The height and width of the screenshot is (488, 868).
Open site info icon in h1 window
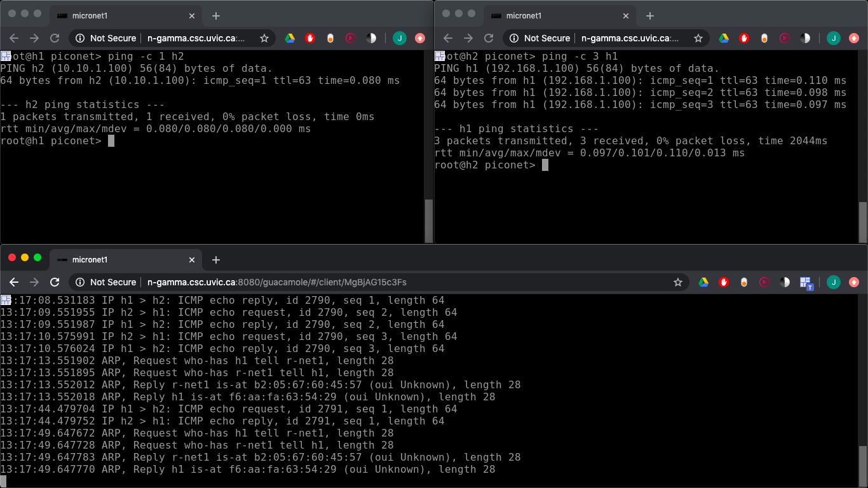click(x=81, y=38)
